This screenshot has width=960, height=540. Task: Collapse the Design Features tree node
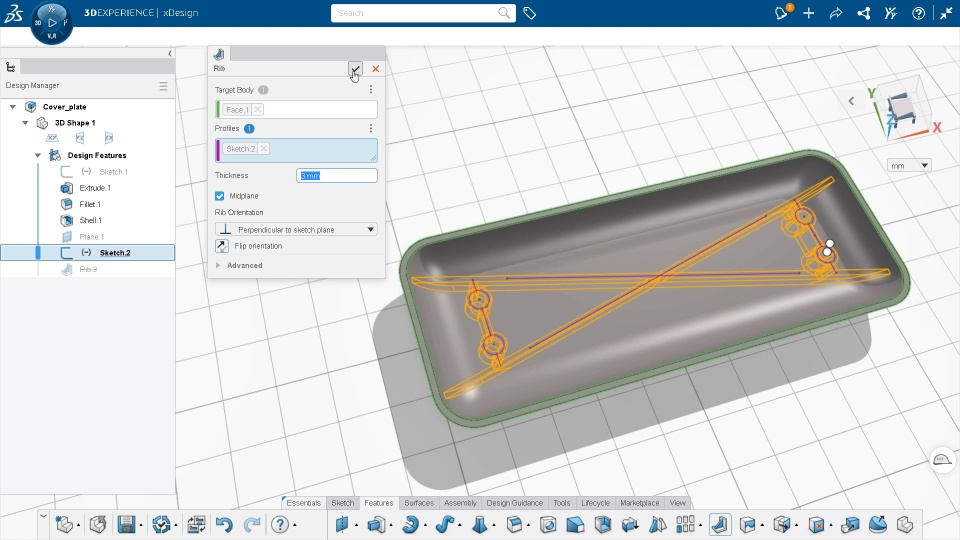(x=38, y=155)
